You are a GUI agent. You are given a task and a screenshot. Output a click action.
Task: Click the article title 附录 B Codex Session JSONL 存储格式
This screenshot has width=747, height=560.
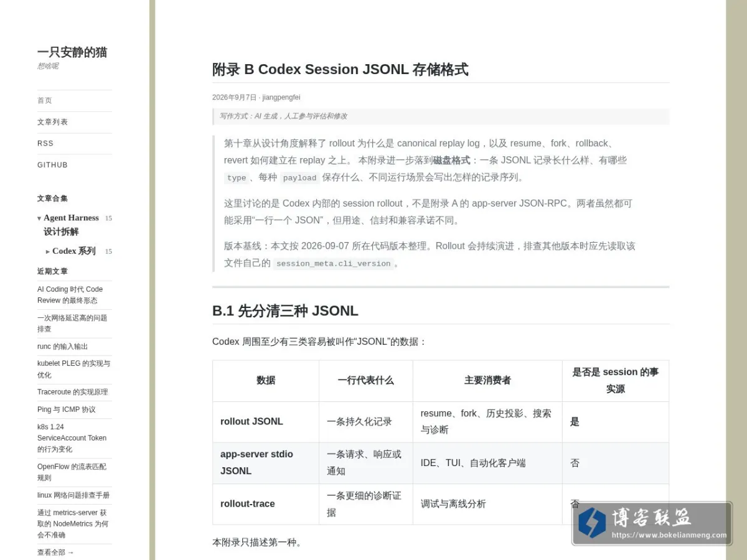[x=340, y=69]
